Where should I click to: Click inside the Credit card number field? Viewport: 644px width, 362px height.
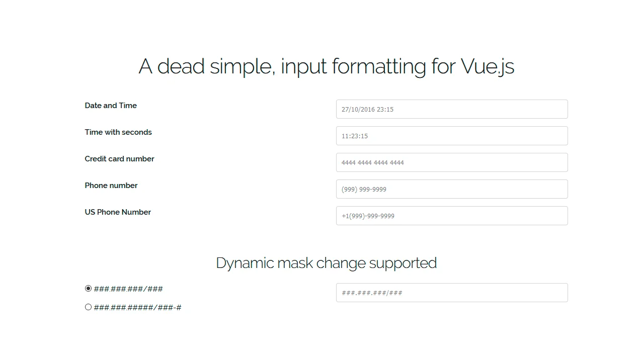click(451, 162)
